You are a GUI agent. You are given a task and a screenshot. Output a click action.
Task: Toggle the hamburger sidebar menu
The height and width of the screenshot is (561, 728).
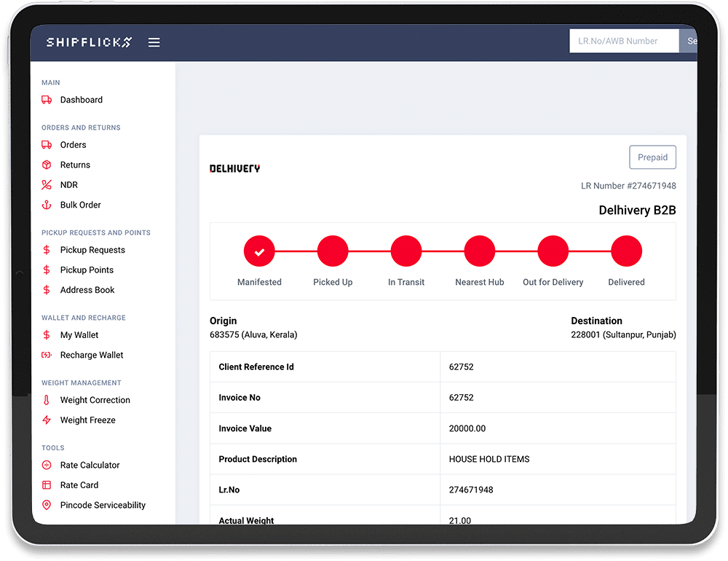click(x=154, y=42)
